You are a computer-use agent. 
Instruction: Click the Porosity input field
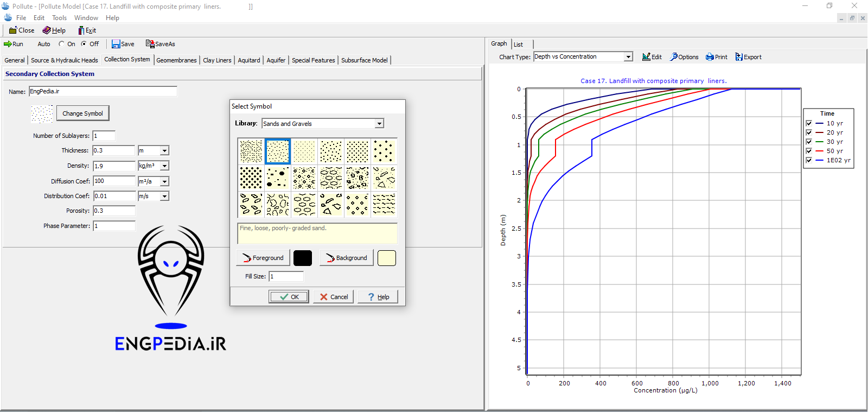tap(114, 211)
